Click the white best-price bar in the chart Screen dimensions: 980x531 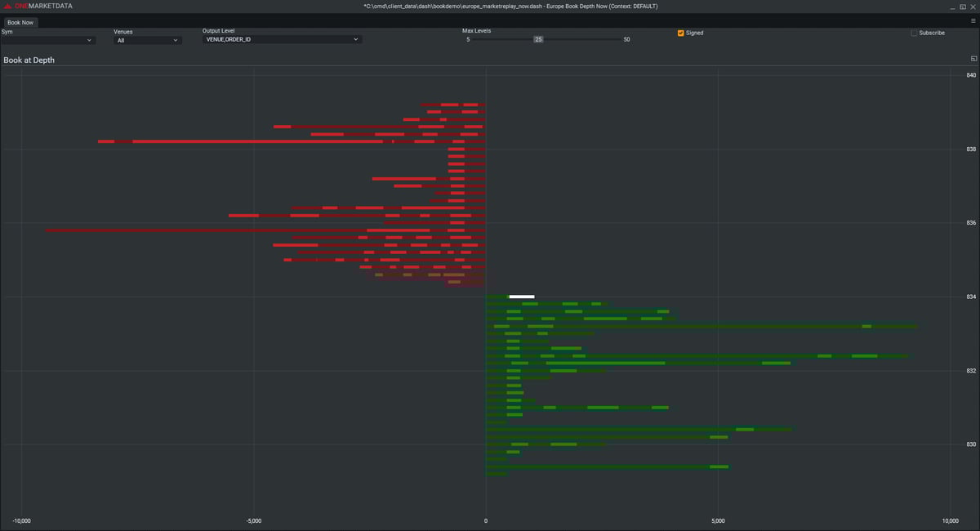pyautogui.click(x=521, y=296)
